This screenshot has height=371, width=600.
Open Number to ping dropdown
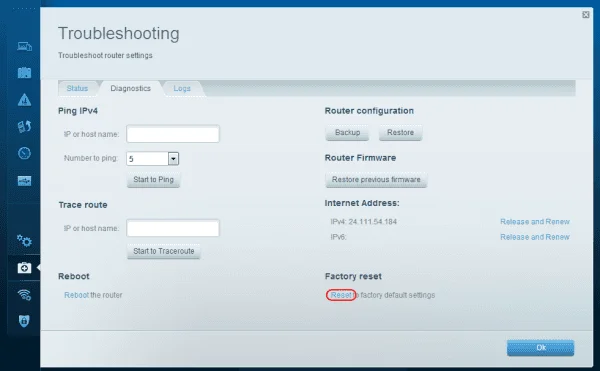[152, 158]
